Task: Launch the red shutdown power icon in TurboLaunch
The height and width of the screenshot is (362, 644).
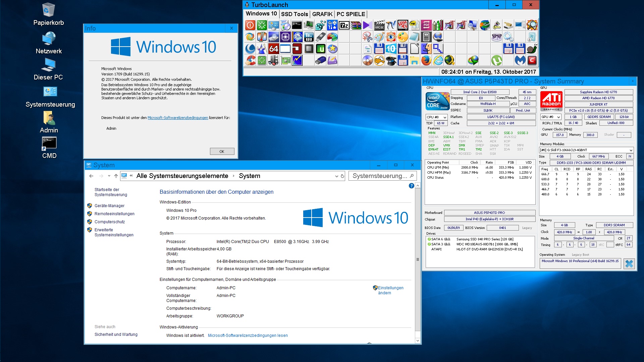Action: point(250,25)
